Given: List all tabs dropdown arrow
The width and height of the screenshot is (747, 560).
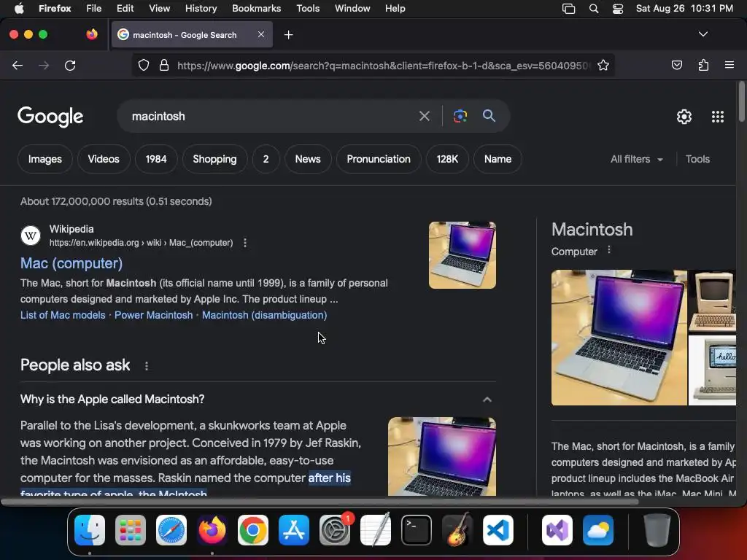Looking at the screenshot, I should click(x=703, y=34).
